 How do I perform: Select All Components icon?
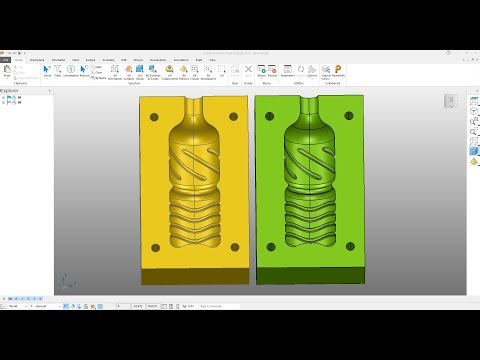[x=169, y=69]
